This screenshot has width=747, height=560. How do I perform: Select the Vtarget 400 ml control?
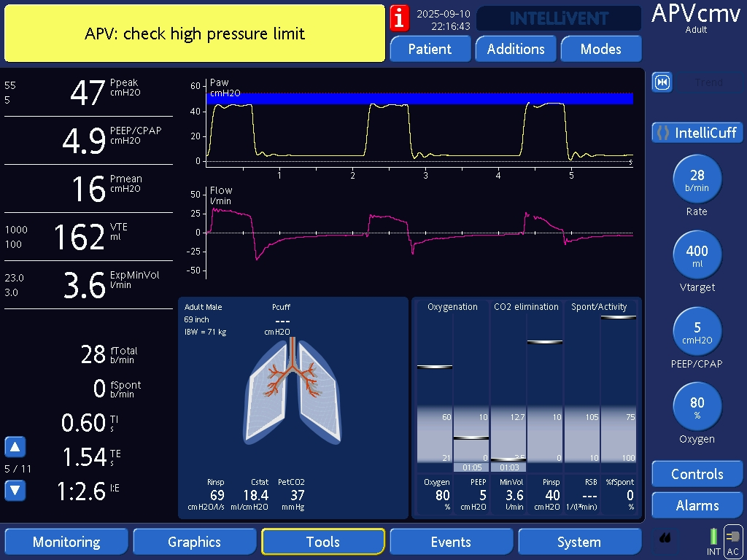click(697, 255)
